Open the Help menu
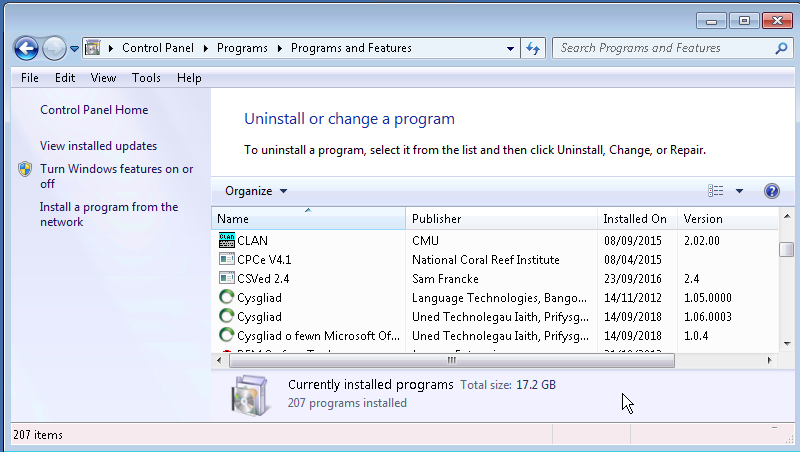 click(189, 78)
